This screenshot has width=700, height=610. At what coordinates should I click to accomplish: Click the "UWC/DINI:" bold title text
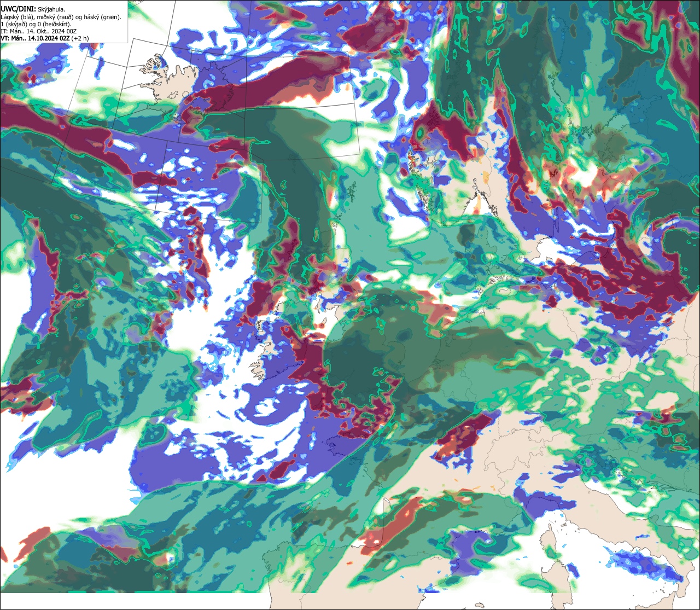[x=19, y=9]
